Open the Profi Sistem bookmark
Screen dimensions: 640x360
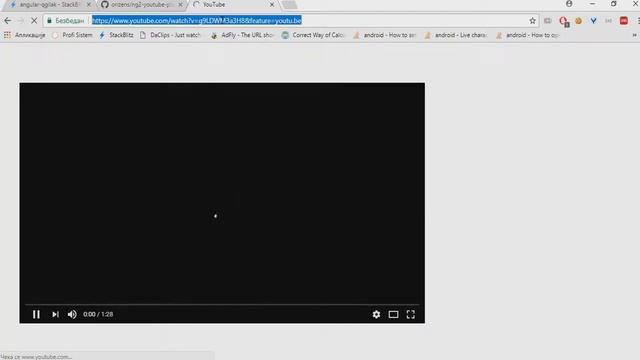[x=72, y=35]
